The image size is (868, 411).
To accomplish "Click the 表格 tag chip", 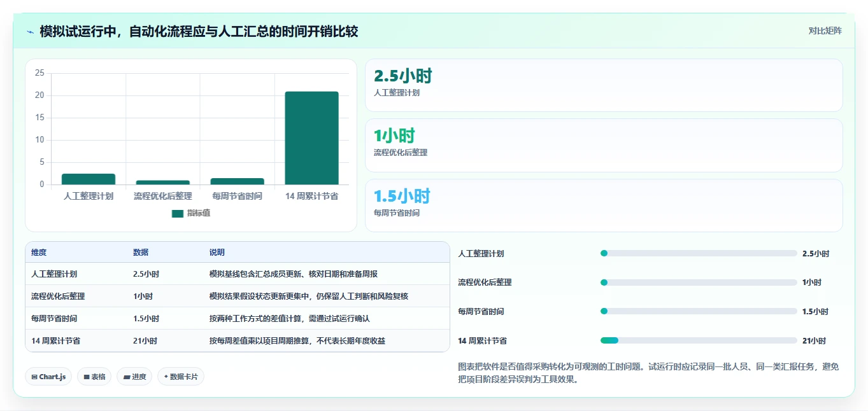I will [94, 377].
